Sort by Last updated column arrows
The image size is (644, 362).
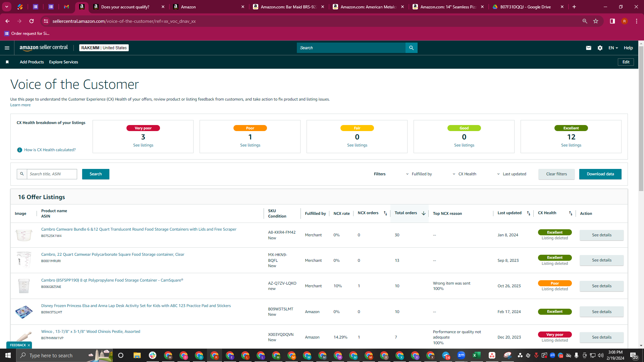(x=529, y=213)
